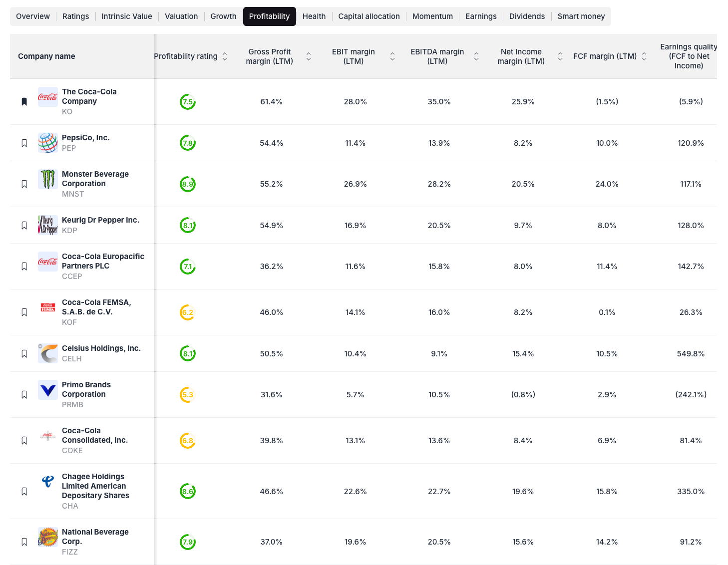This screenshot has height=565, width=728.
Task: Open the PepsiCo, Inc. company page
Action: click(85, 137)
